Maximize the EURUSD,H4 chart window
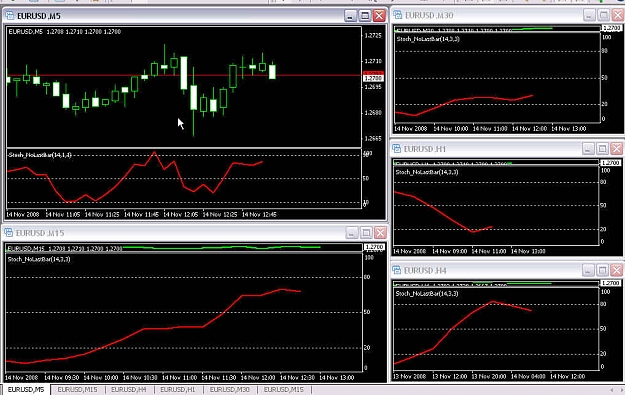 [602, 270]
